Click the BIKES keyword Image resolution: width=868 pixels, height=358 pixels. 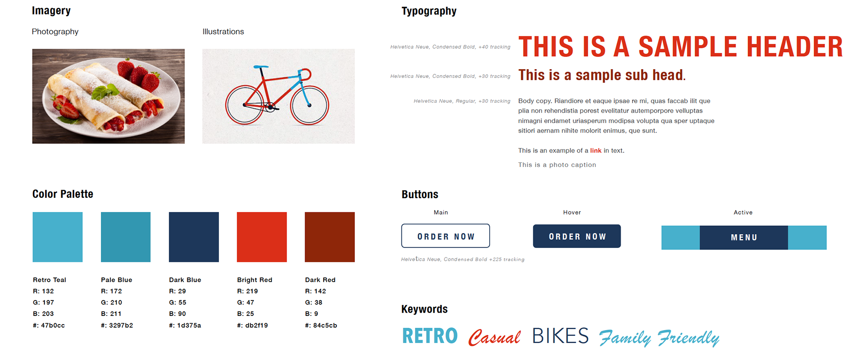[x=561, y=336]
